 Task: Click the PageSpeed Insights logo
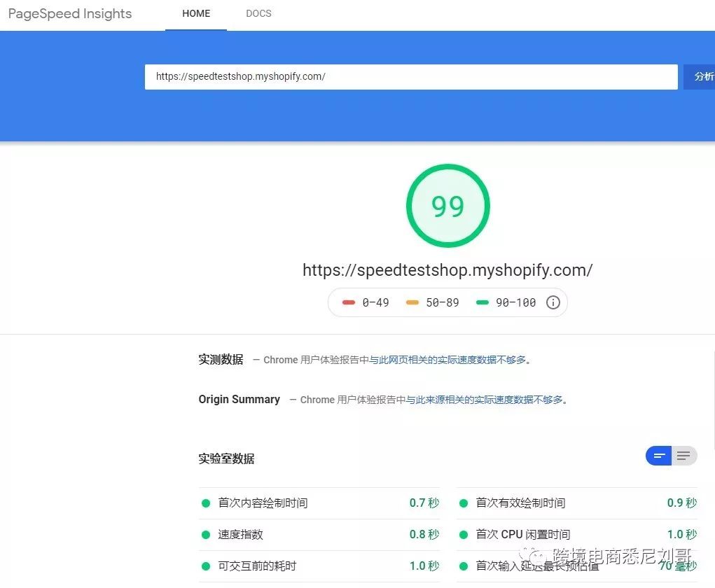(x=69, y=13)
